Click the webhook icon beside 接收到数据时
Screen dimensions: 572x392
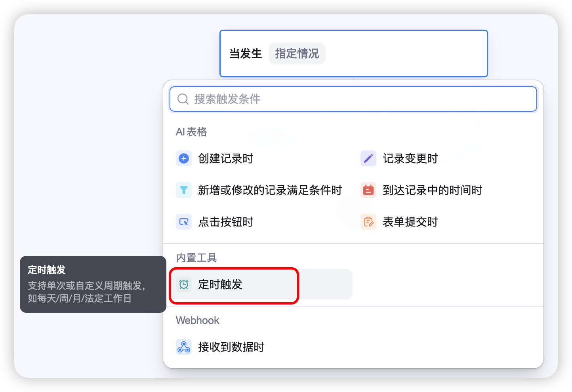coord(184,347)
